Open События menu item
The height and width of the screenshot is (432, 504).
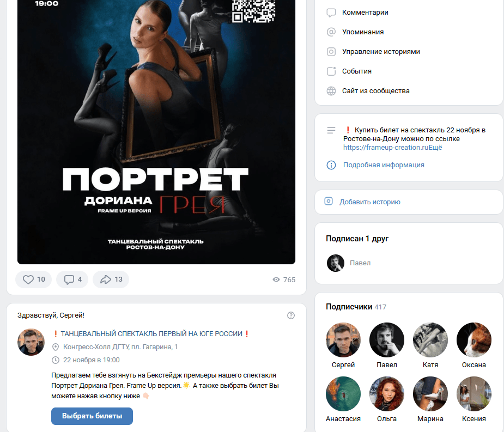tap(356, 71)
